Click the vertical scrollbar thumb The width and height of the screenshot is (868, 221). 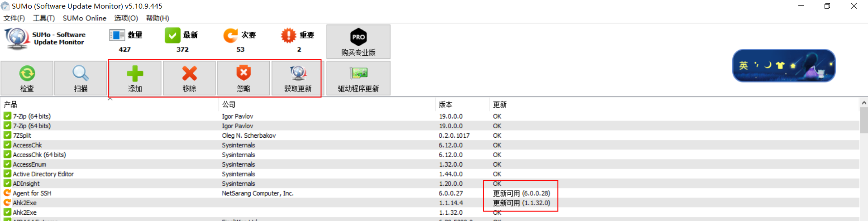click(864, 120)
